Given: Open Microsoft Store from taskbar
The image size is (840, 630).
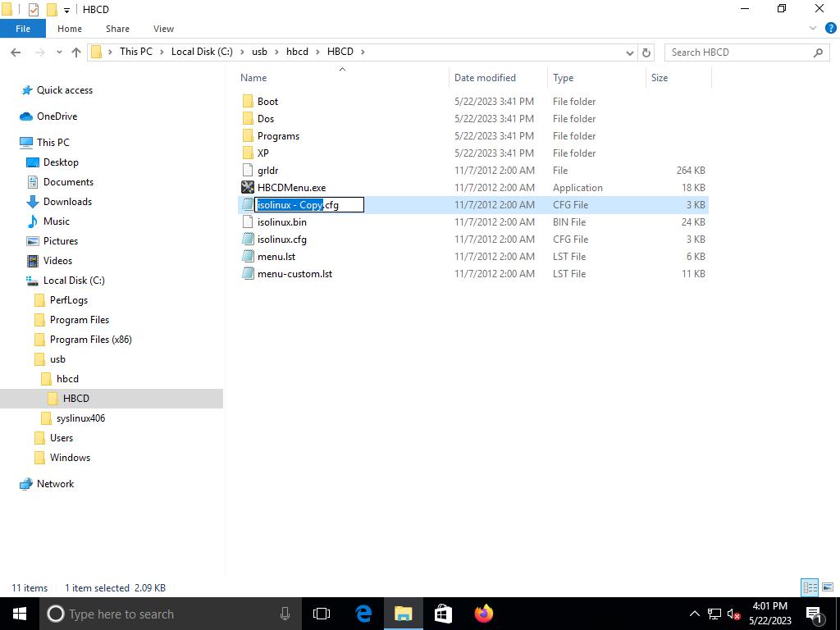Looking at the screenshot, I should tap(443, 614).
